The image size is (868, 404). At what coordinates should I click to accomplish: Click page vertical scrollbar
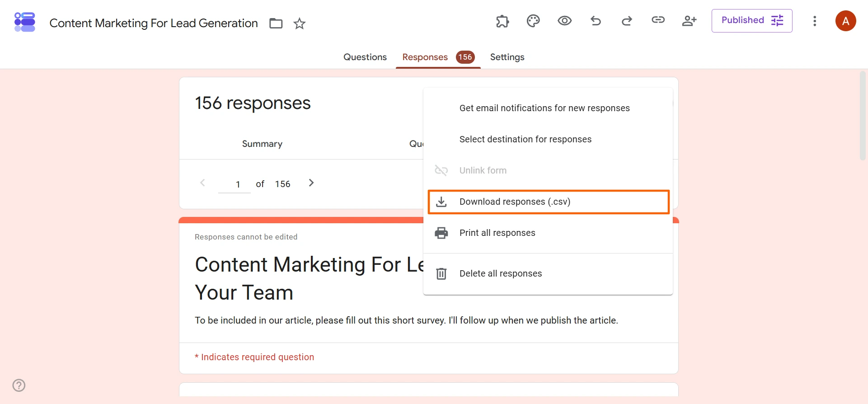click(x=863, y=115)
